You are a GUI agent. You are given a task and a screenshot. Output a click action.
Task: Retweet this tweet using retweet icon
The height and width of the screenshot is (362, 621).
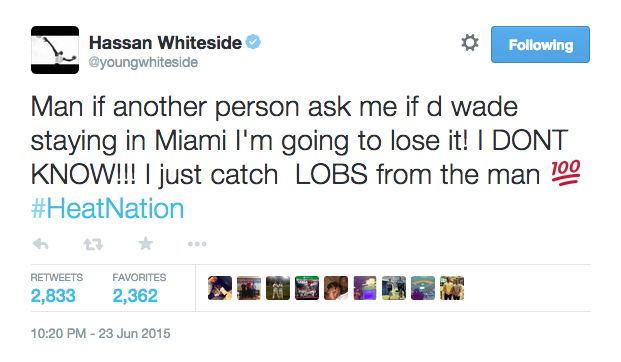(93, 244)
